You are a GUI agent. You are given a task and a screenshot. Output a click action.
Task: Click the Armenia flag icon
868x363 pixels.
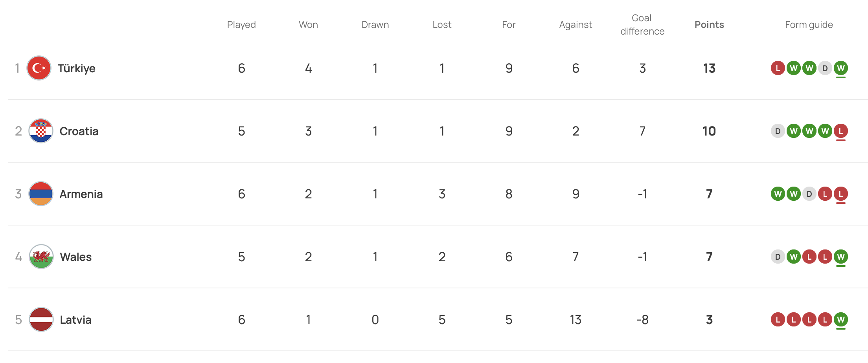coord(41,194)
